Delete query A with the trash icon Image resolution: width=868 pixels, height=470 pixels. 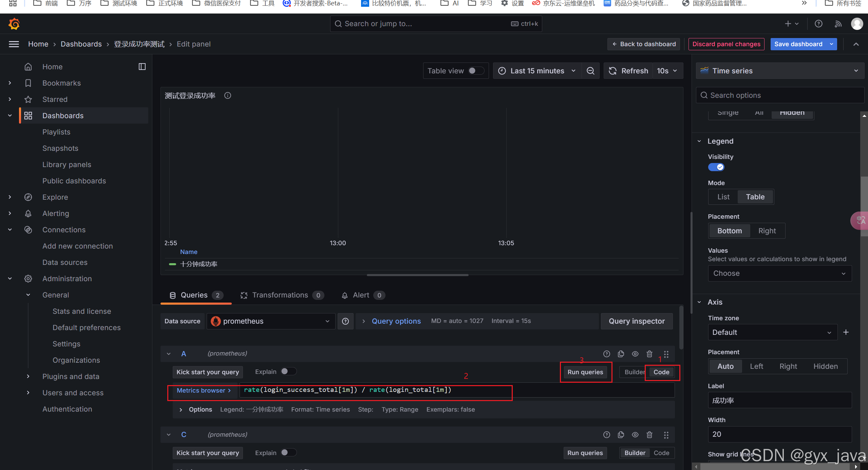pyautogui.click(x=649, y=354)
